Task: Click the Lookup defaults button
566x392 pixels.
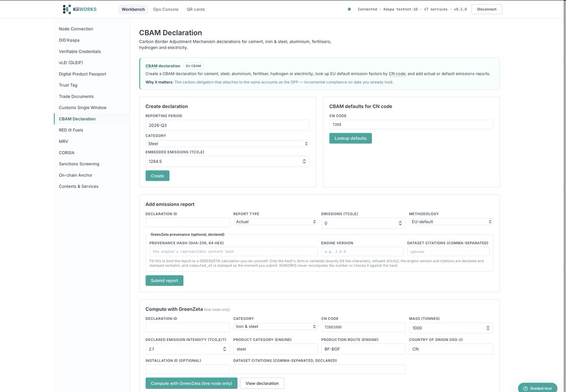Action: [x=350, y=138]
